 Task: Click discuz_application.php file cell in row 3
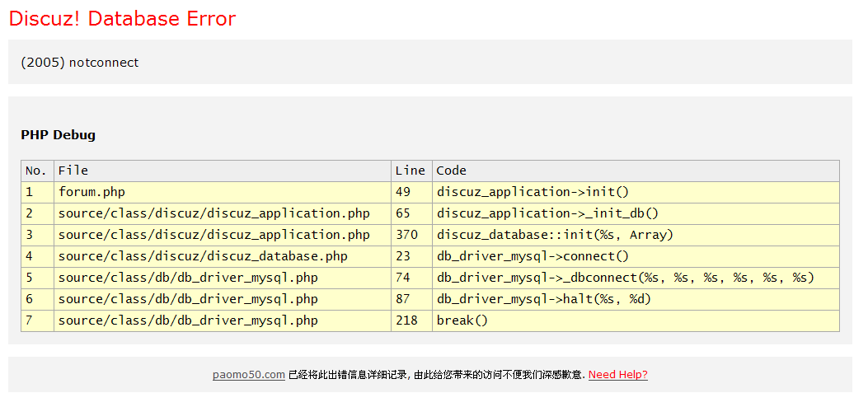[223, 235]
